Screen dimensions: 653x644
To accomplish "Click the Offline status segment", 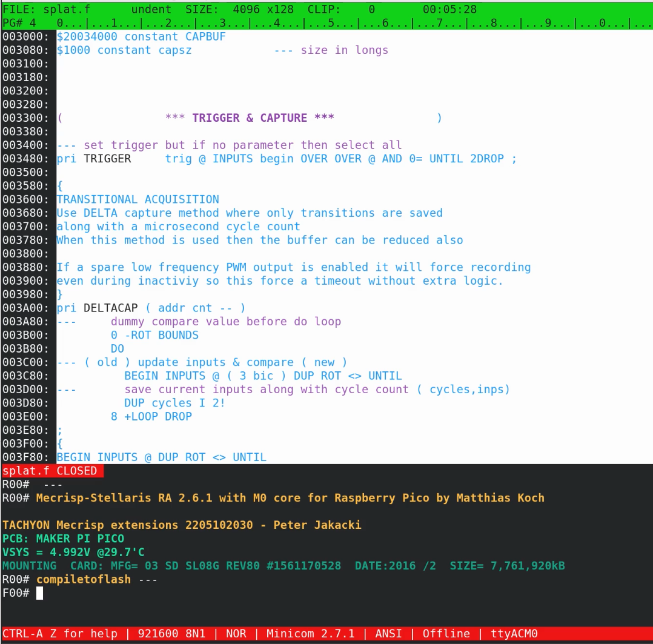I will (x=446, y=633).
